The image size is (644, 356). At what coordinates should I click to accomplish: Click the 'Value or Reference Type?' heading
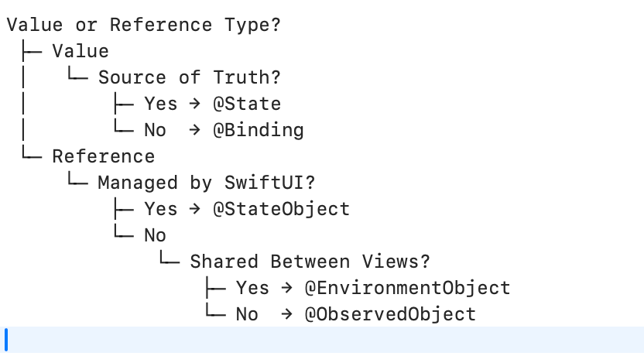point(144,25)
